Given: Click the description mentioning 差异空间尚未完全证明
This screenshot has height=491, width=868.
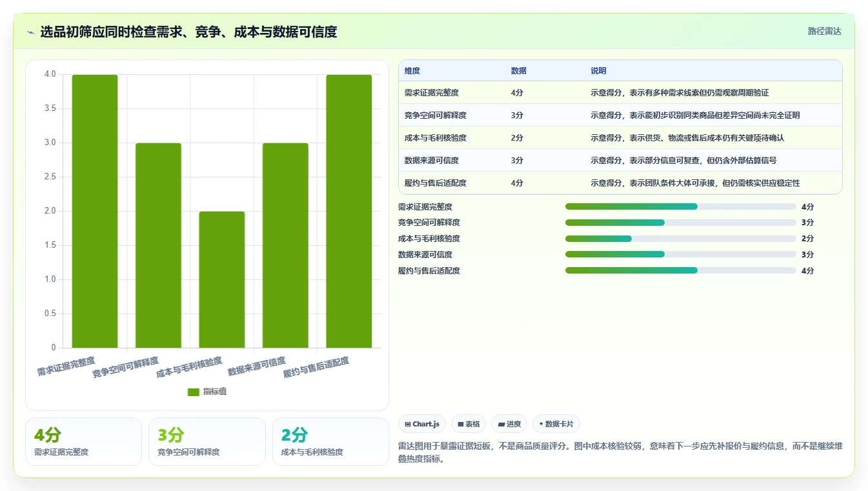Looking at the screenshot, I should tap(695, 115).
